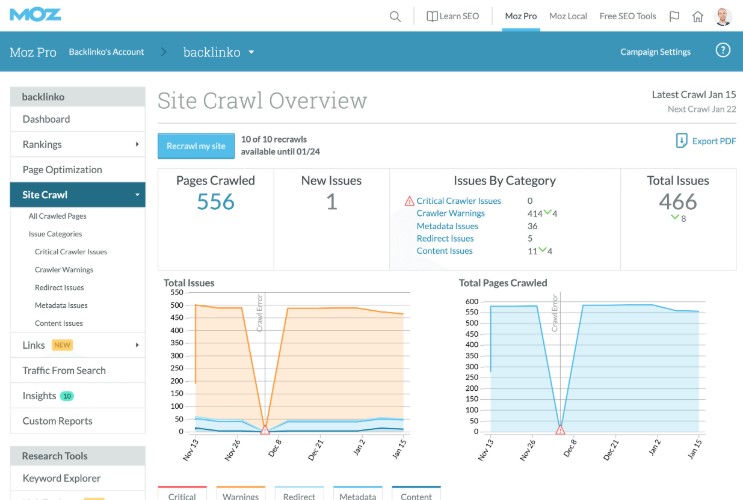
Task: Open Dashboard in the sidebar
Action: coord(78,119)
